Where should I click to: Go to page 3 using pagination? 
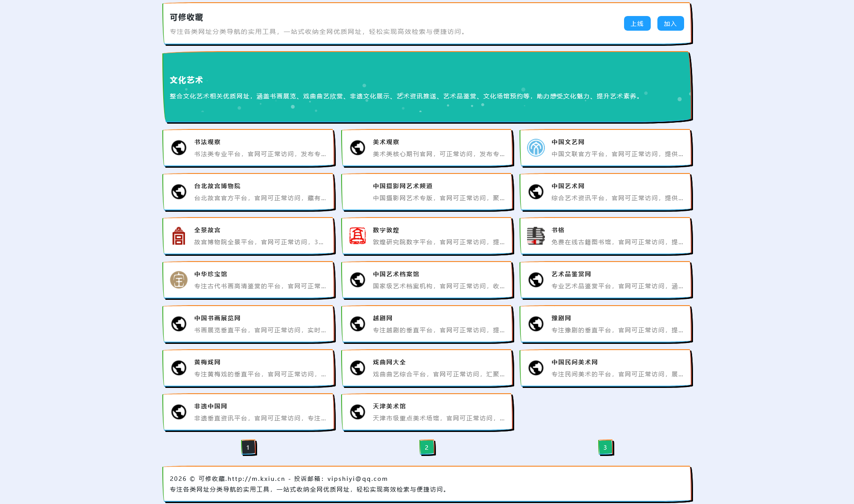[x=605, y=448]
